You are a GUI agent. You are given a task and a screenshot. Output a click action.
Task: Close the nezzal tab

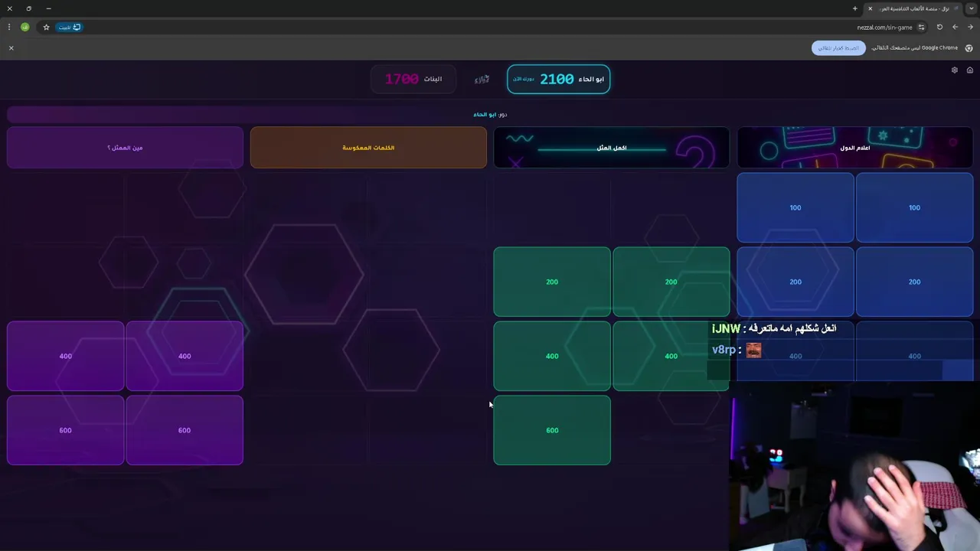(x=870, y=8)
